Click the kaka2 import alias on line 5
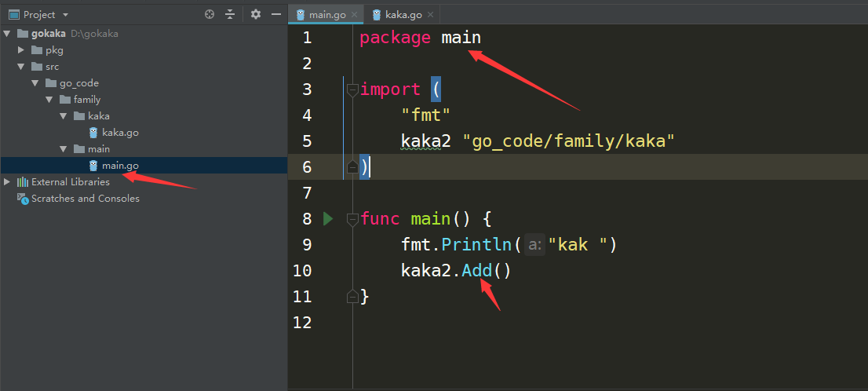868x391 pixels. [426, 141]
